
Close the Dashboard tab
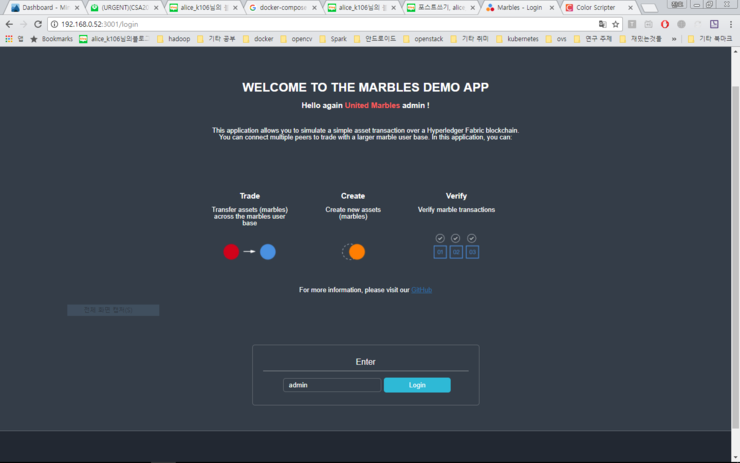pyautogui.click(x=77, y=8)
